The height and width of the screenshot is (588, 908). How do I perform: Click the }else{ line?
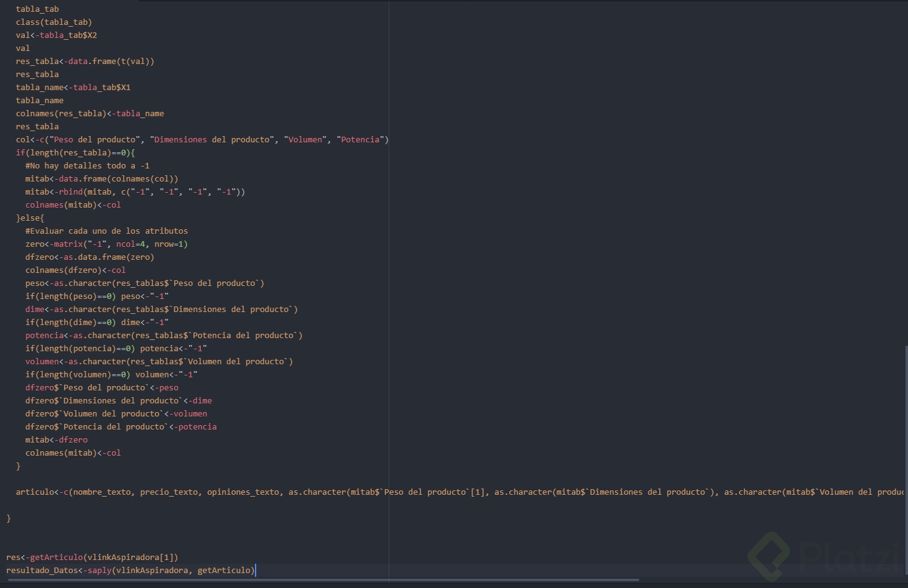(x=30, y=218)
